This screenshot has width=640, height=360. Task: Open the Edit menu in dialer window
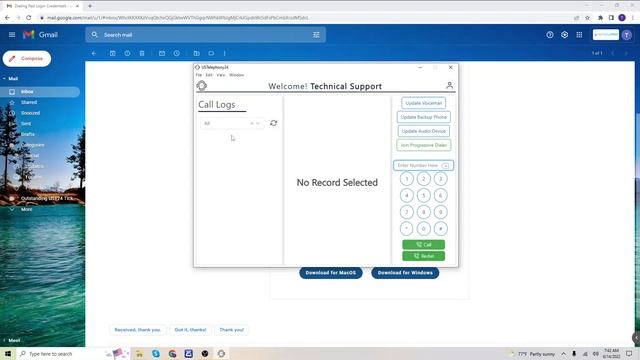pos(209,75)
